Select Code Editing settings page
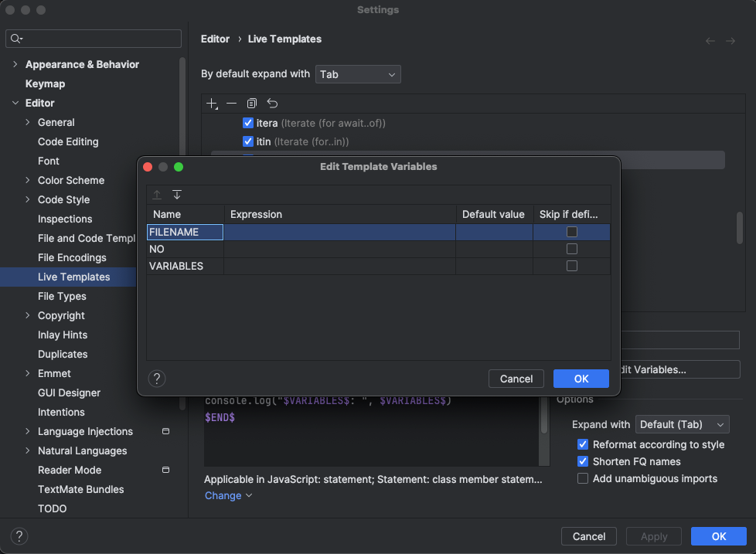The image size is (756, 554). point(68,141)
